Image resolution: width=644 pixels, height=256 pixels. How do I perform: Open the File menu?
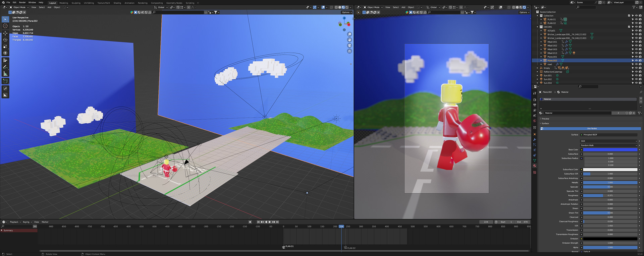pyautogui.click(x=8, y=2)
